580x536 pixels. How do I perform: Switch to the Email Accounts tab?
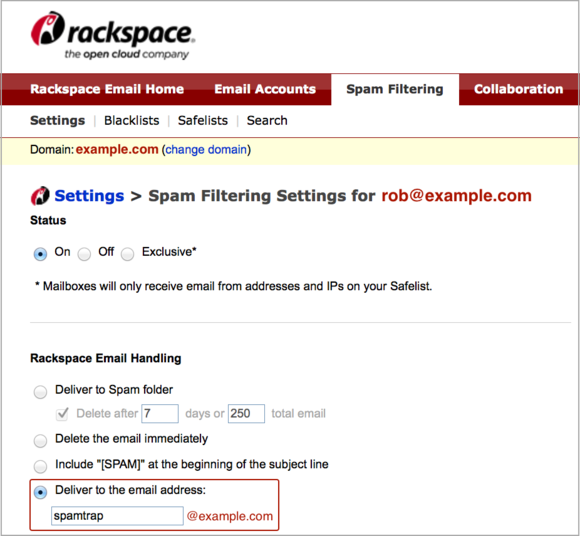265,89
